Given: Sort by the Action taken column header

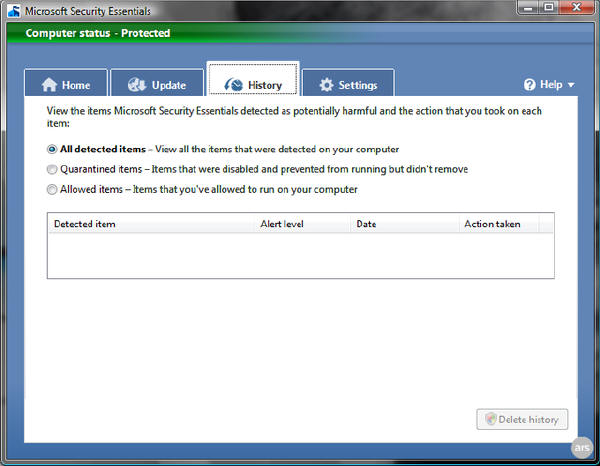Looking at the screenshot, I should pos(499,224).
